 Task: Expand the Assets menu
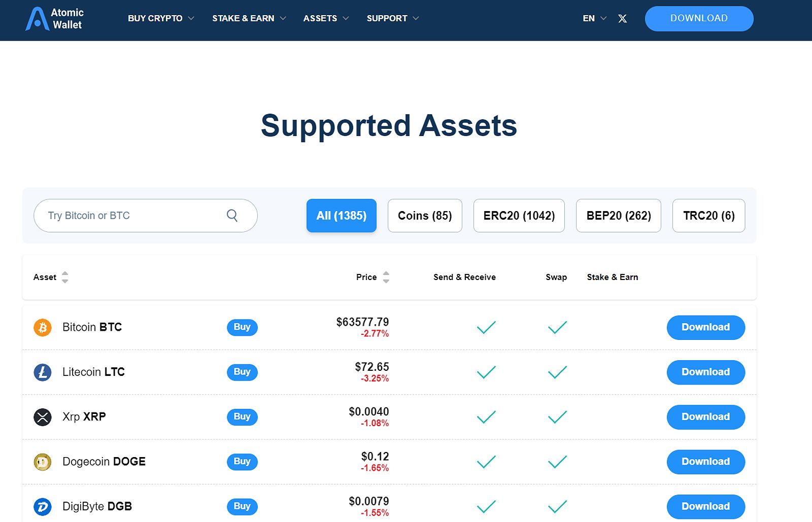click(x=326, y=18)
